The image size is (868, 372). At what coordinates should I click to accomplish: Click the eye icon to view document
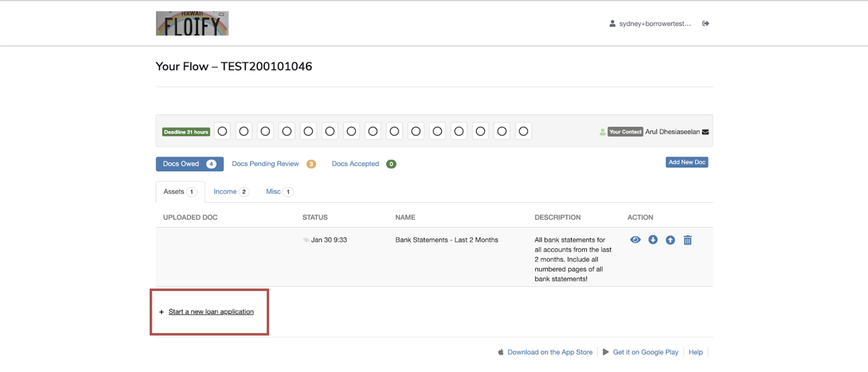635,240
